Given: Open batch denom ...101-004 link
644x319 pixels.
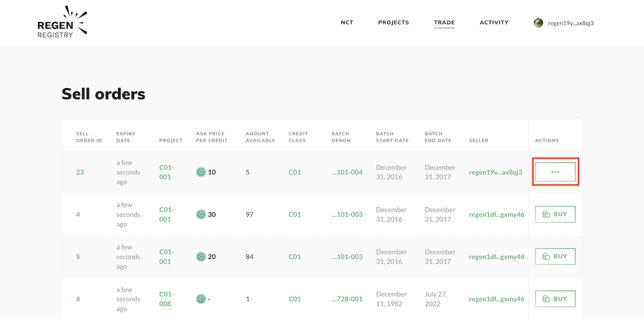Looking at the screenshot, I should [347, 172].
